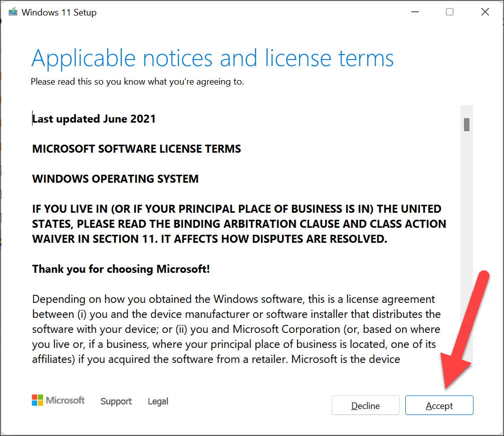
Task: Click the 'Applicable notices and license terms' title
Action: click(212, 59)
